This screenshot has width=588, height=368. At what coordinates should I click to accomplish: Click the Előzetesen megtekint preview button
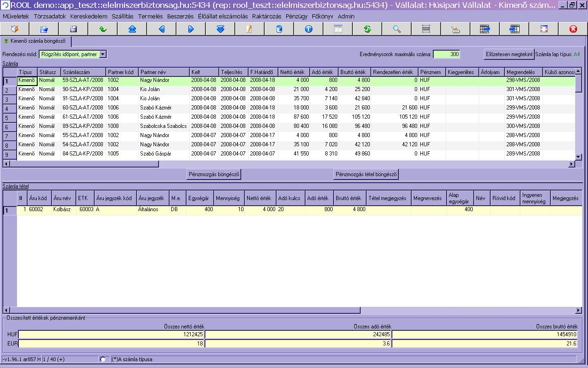coord(509,54)
